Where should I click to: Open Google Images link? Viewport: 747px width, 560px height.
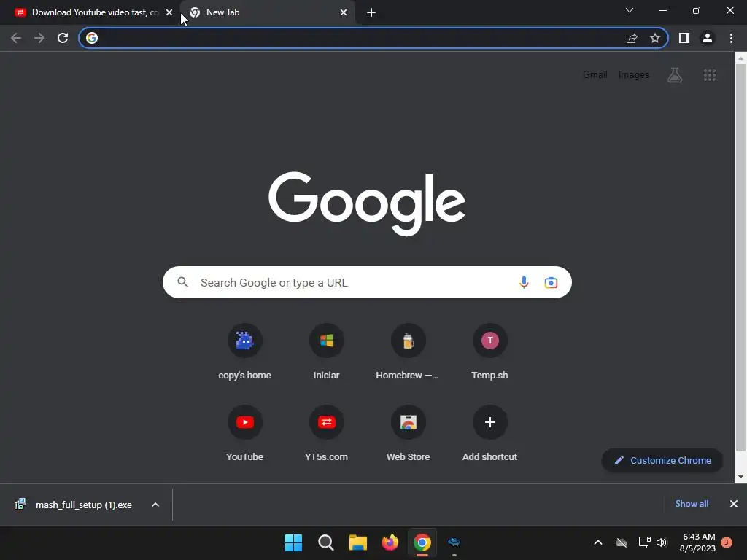(634, 75)
